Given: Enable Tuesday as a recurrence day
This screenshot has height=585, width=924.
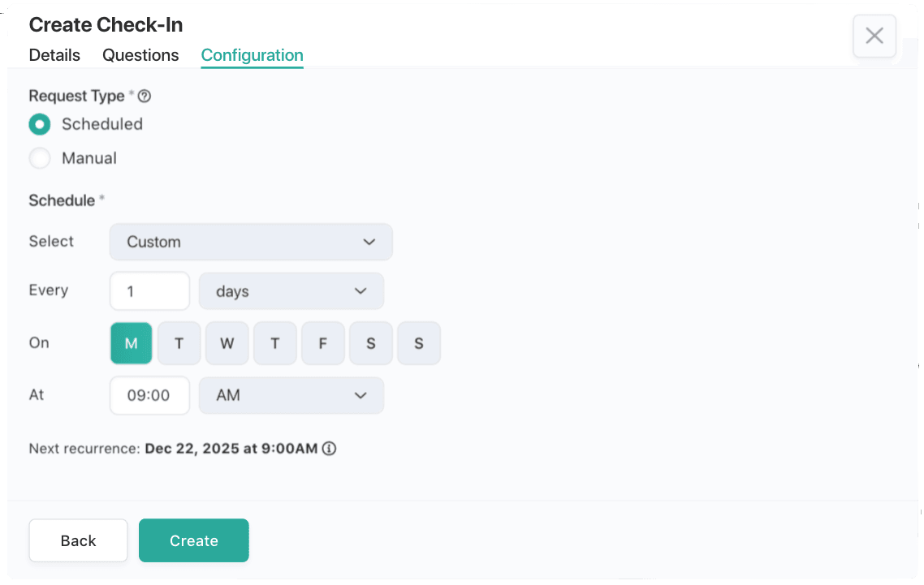Looking at the screenshot, I should (179, 342).
